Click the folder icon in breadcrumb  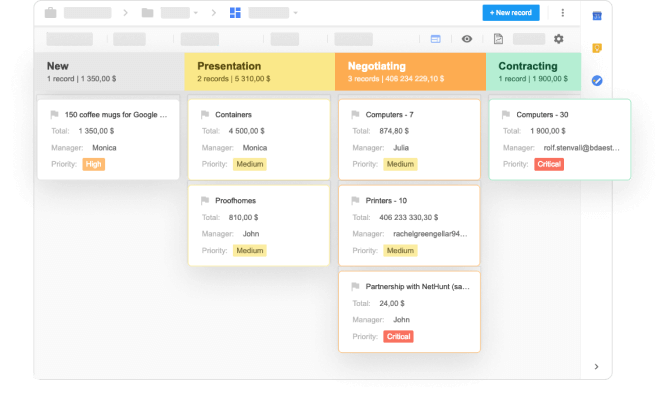click(147, 13)
